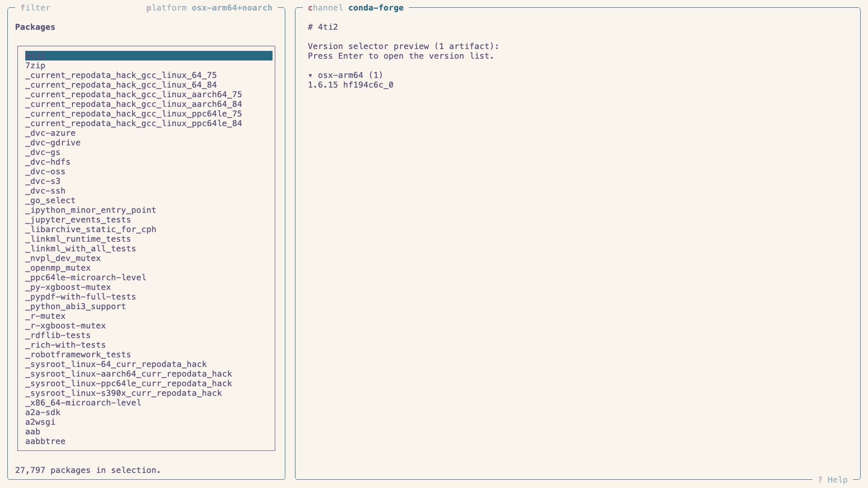The height and width of the screenshot is (488, 868).
Task: Select the _rich-with-tests package
Action: click(x=65, y=345)
